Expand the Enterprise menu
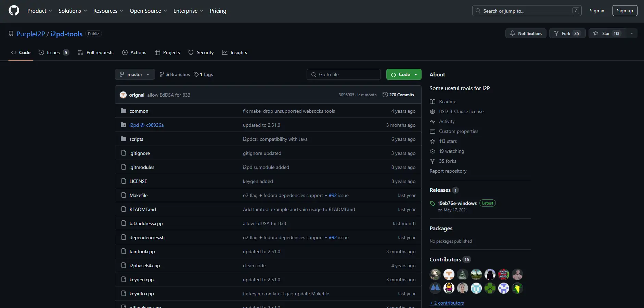The width and height of the screenshot is (644, 308). point(188,11)
